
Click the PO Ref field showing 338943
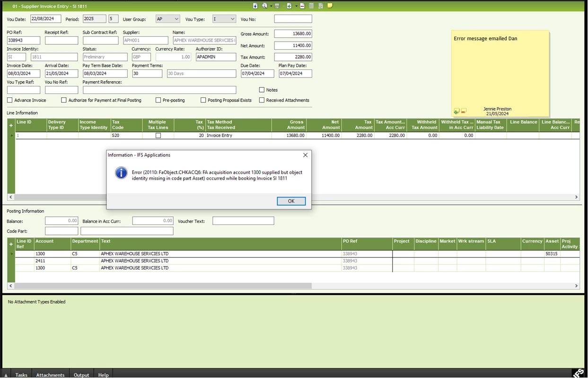24,41
